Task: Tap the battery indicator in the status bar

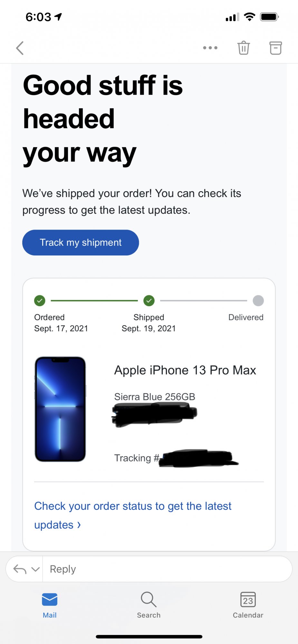Action: (x=269, y=17)
